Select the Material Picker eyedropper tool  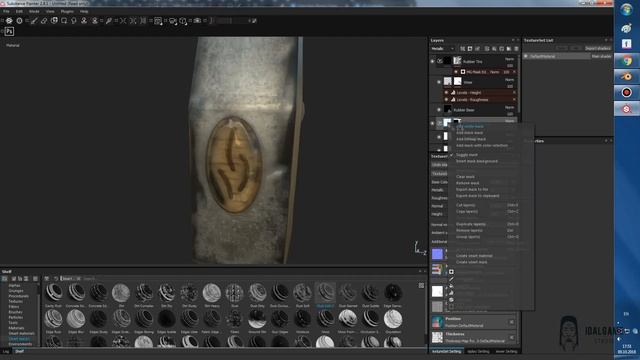coord(109,20)
